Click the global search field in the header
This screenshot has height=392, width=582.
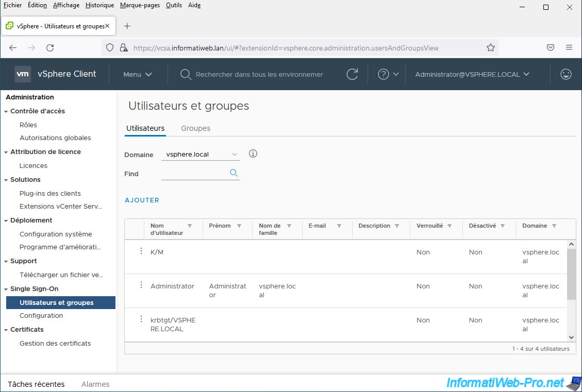point(259,75)
